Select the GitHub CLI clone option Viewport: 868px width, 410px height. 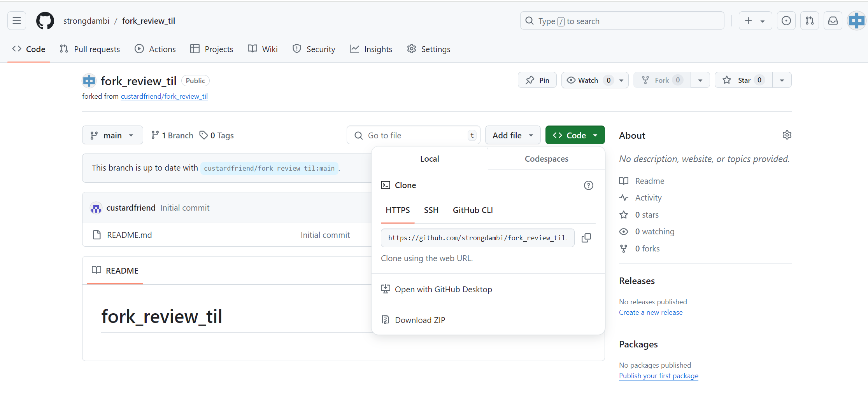click(x=473, y=210)
